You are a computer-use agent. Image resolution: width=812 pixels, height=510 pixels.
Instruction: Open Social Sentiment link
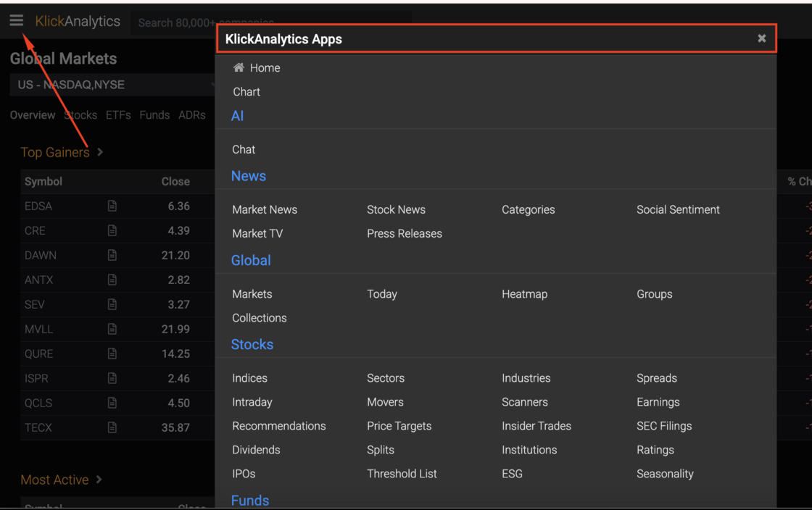(x=678, y=209)
